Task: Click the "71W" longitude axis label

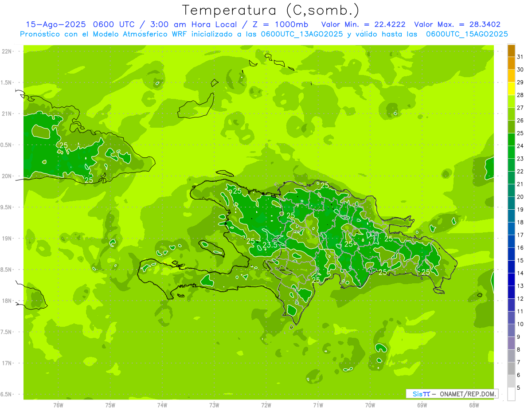Action: click(x=318, y=405)
